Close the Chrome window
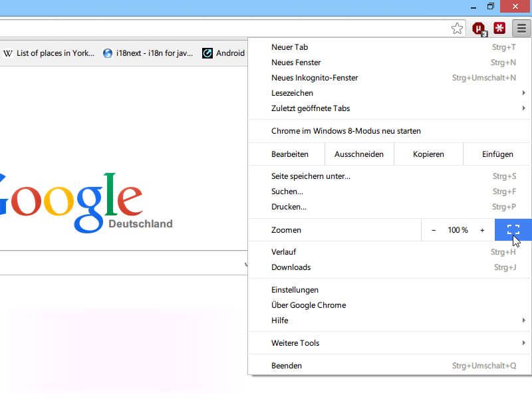This screenshot has height=399, width=532. coord(515,7)
